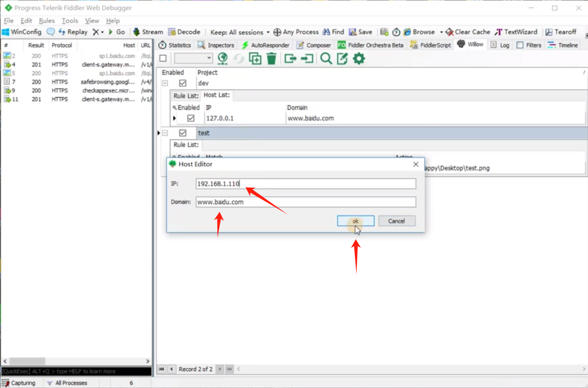The width and height of the screenshot is (588, 388).
Task: Switch to the AutoResponder tab
Action: 266,45
